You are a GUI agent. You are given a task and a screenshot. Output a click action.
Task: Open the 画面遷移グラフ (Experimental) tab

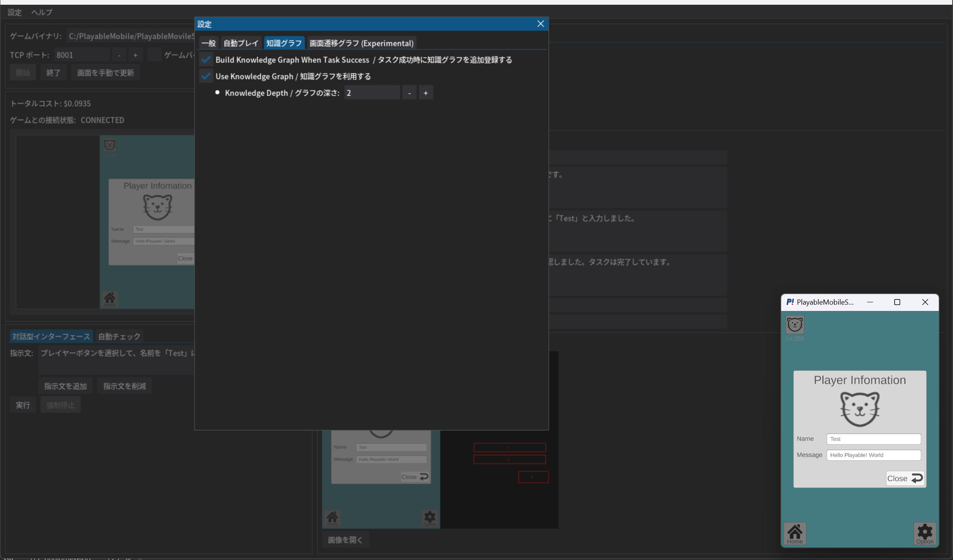[x=361, y=43]
